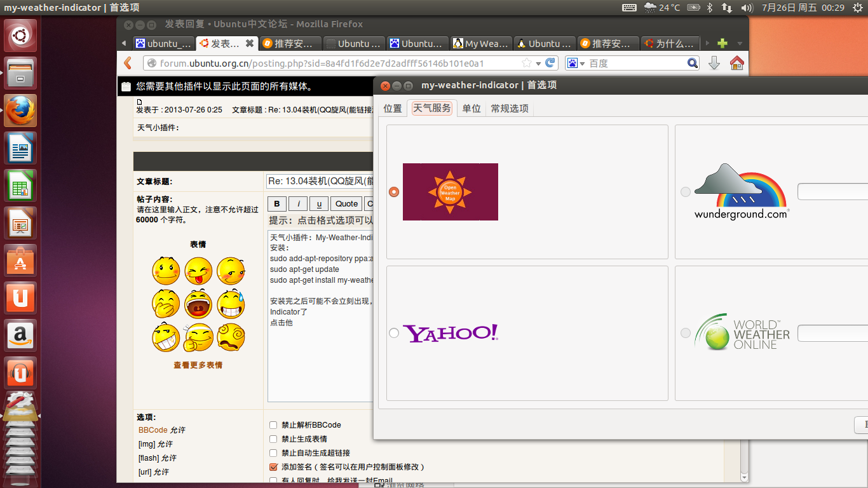
Task: Reload the page in Firefox
Action: (x=551, y=63)
